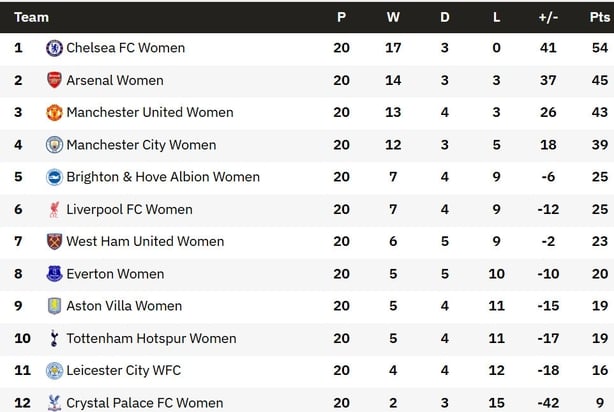The width and height of the screenshot is (614, 412).
Task: Click the Everton Women crest icon
Action: click(x=54, y=274)
